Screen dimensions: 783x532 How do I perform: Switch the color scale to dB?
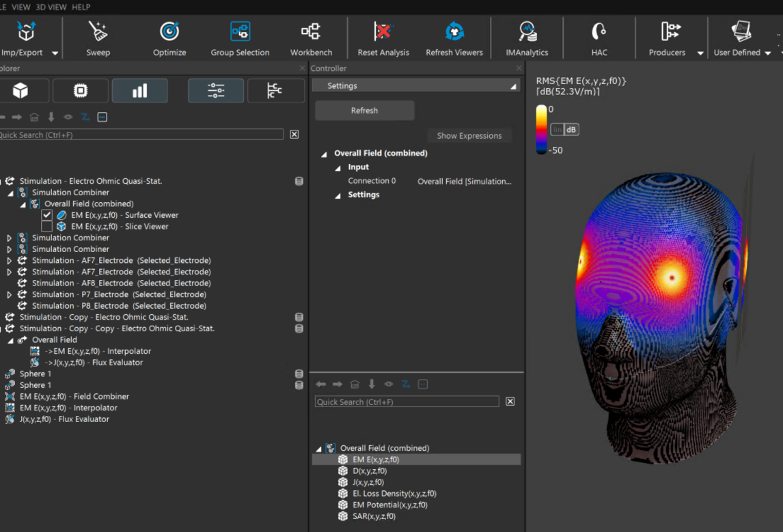point(571,130)
